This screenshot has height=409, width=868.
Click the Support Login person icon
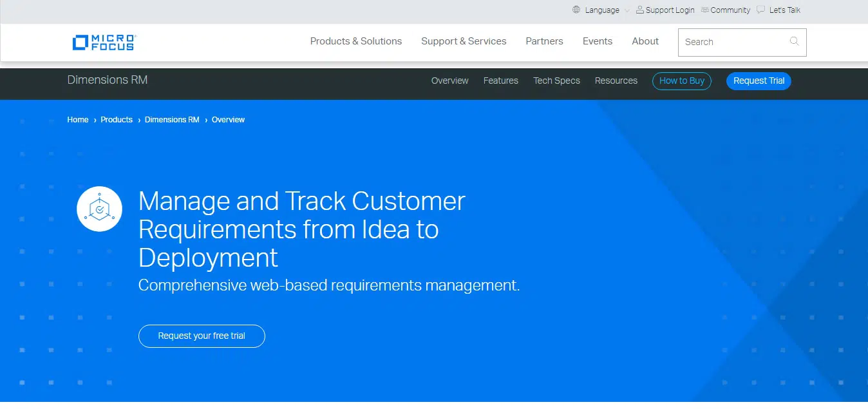pos(639,10)
